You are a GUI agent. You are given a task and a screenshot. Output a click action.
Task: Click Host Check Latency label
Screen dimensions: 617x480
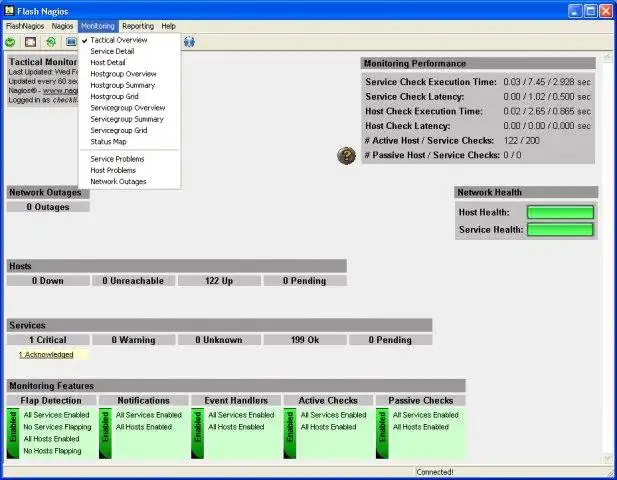coord(408,126)
